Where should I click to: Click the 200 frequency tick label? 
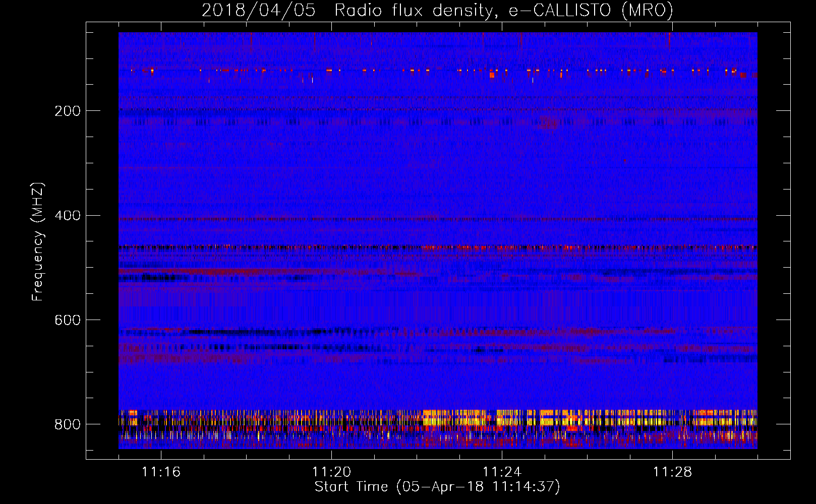[x=68, y=111]
